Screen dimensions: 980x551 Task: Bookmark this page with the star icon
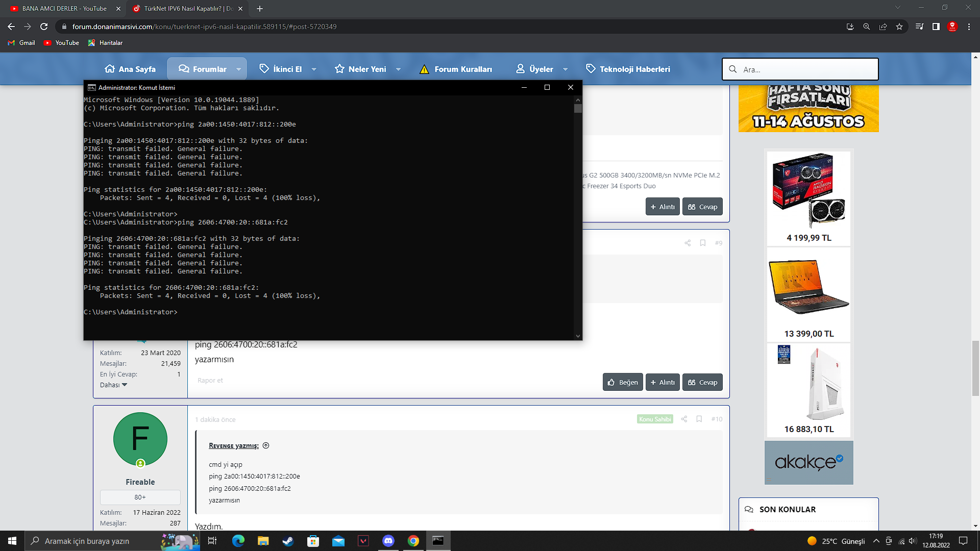tap(899, 27)
